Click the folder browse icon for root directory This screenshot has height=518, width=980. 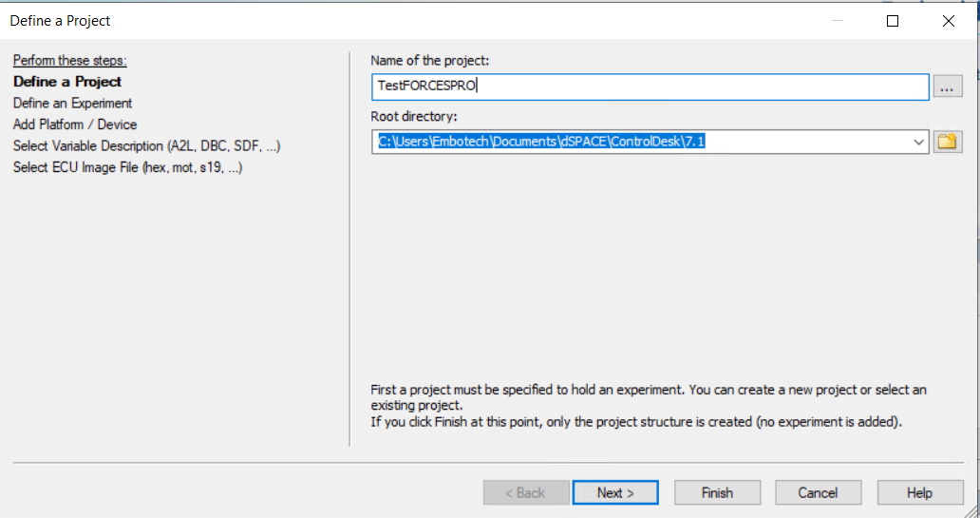[x=948, y=142]
